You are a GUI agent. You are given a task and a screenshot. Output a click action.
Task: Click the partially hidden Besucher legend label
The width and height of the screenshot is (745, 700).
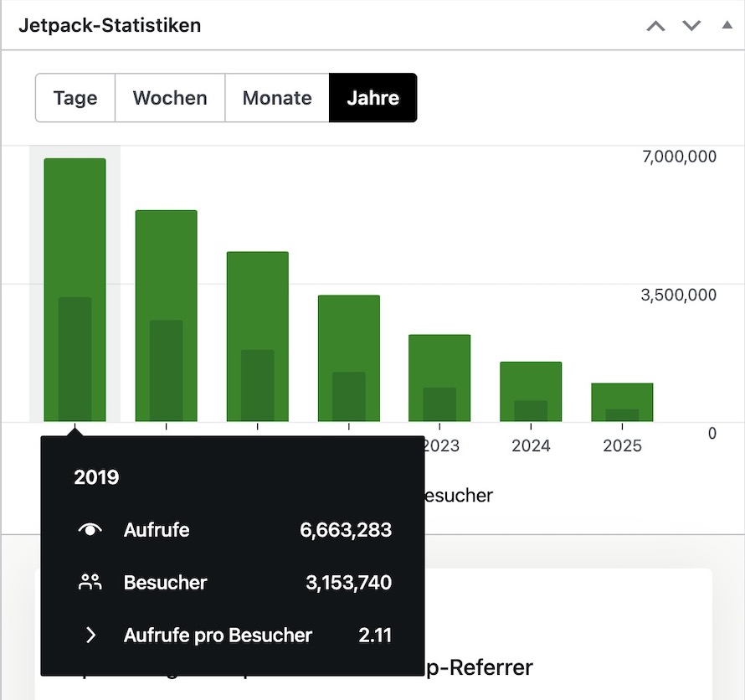[459, 496]
